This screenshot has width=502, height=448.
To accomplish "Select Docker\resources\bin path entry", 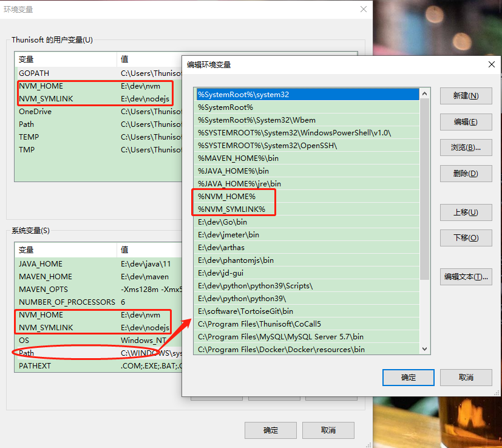I will [307, 350].
